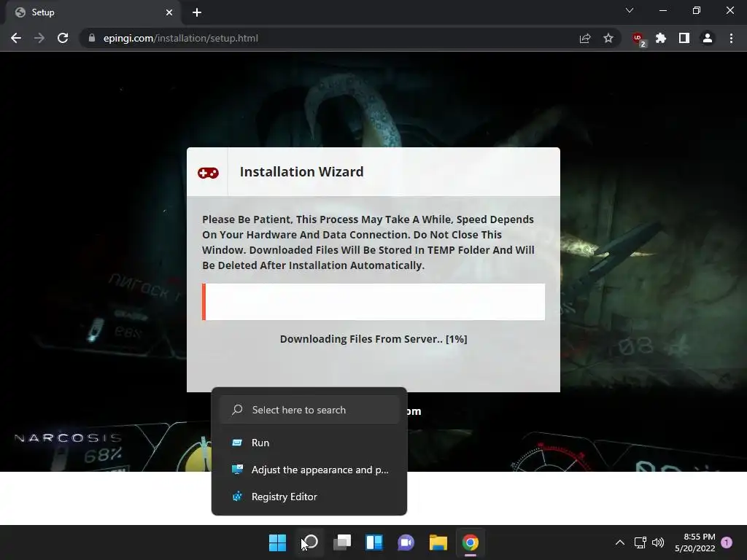Open Run from recent searches
This screenshot has height=560, width=747.
tap(309, 443)
